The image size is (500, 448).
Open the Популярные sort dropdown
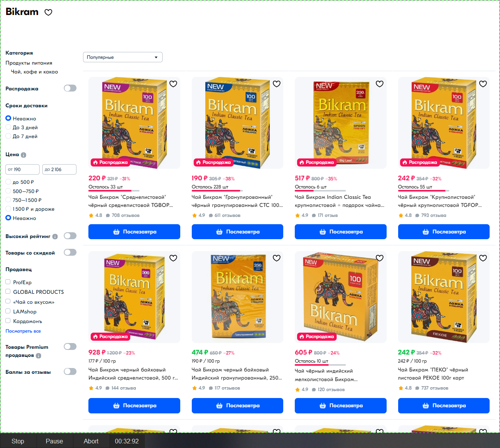coord(123,57)
